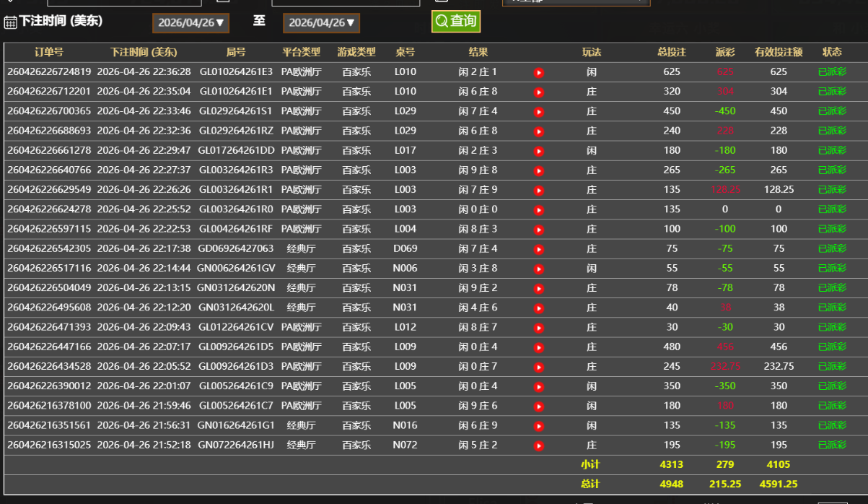Play video for order 260426226447166
The width and height of the screenshot is (868, 504).
pos(538,348)
